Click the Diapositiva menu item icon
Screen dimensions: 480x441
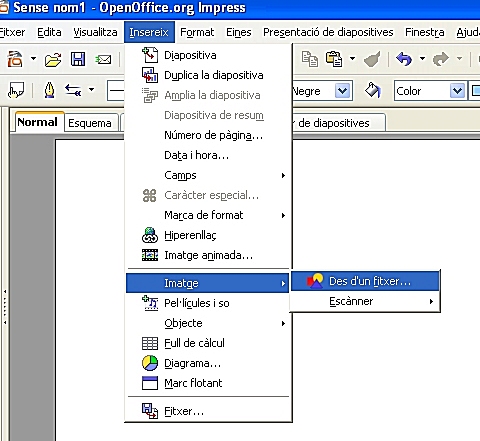(150, 55)
